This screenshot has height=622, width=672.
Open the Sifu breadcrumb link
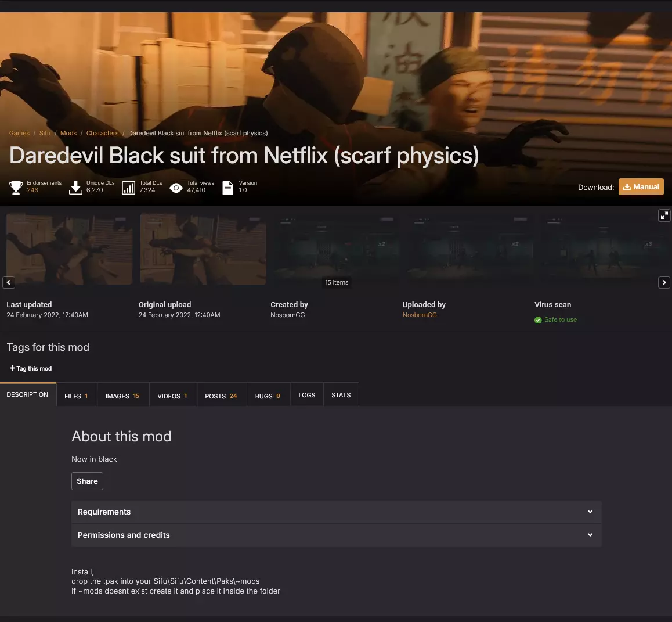[45, 133]
